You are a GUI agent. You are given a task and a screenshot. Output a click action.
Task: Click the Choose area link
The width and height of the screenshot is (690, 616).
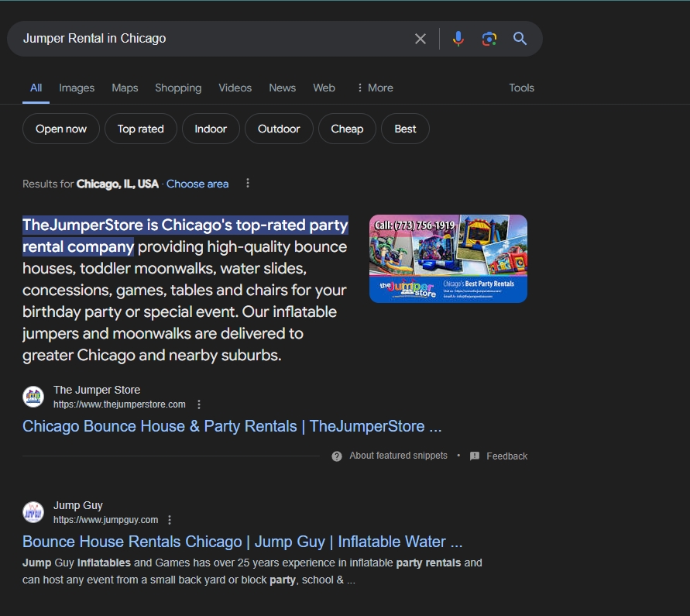click(197, 184)
